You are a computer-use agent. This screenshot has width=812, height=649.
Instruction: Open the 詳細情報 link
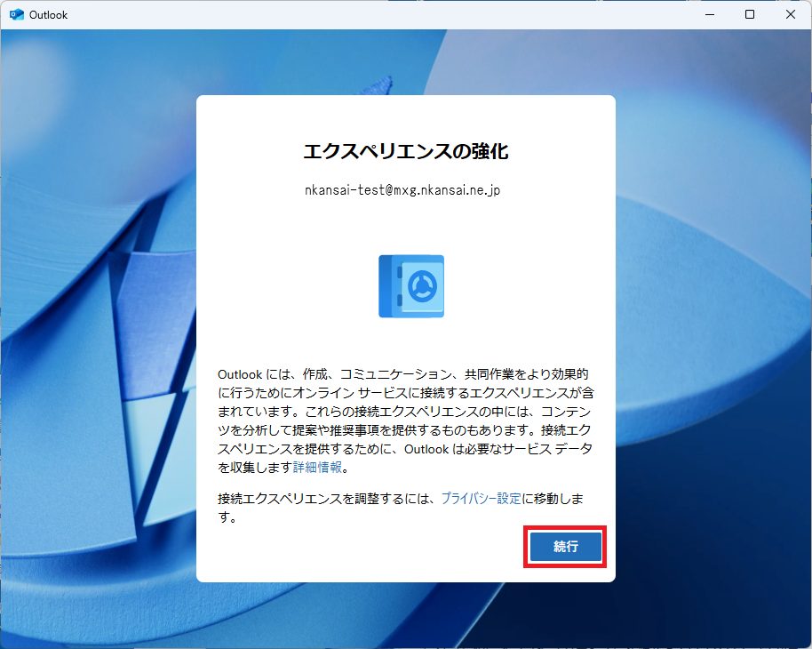click(317, 468)
